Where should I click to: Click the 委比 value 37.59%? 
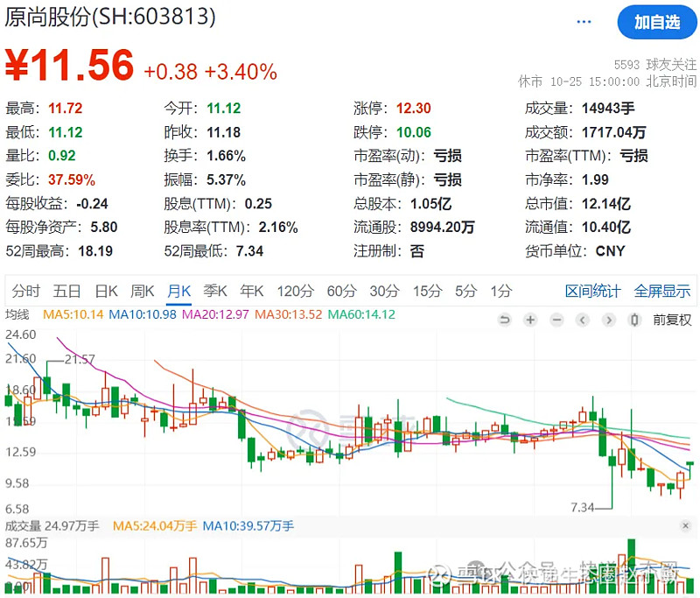[x=72, y=179]
